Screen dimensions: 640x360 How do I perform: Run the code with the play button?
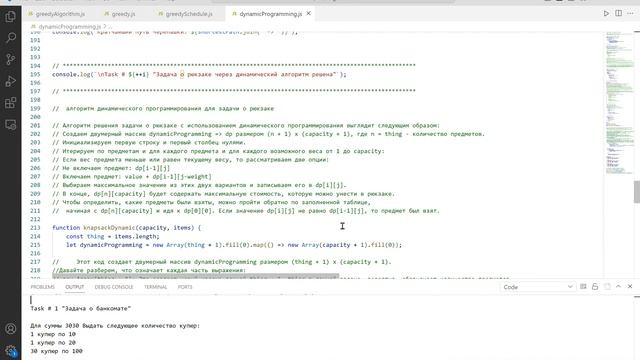point(606,13)
